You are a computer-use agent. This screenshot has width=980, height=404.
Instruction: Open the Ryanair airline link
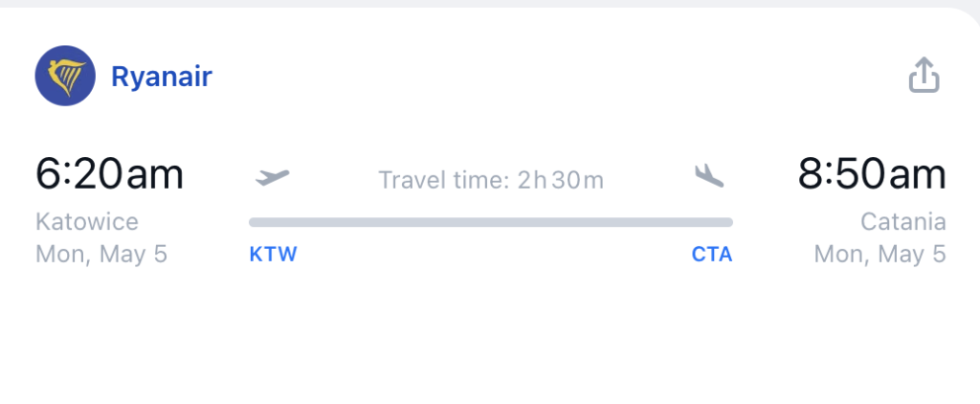[162, 77]
